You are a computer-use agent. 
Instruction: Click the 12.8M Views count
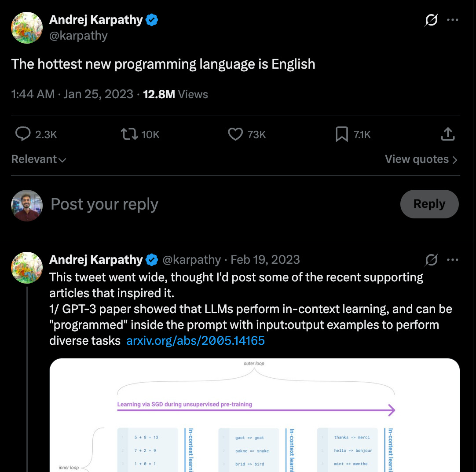point(176,94)
